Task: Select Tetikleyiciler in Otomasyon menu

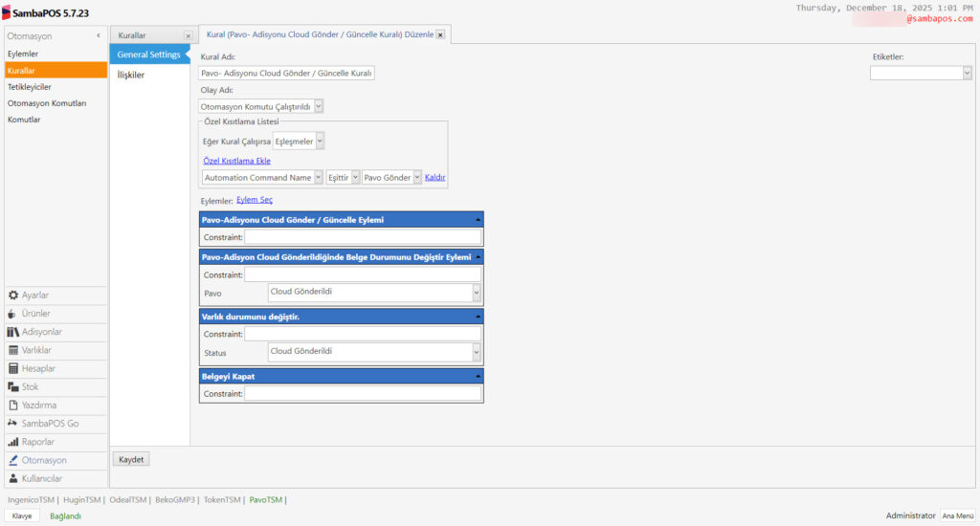Action: point(30,87)
